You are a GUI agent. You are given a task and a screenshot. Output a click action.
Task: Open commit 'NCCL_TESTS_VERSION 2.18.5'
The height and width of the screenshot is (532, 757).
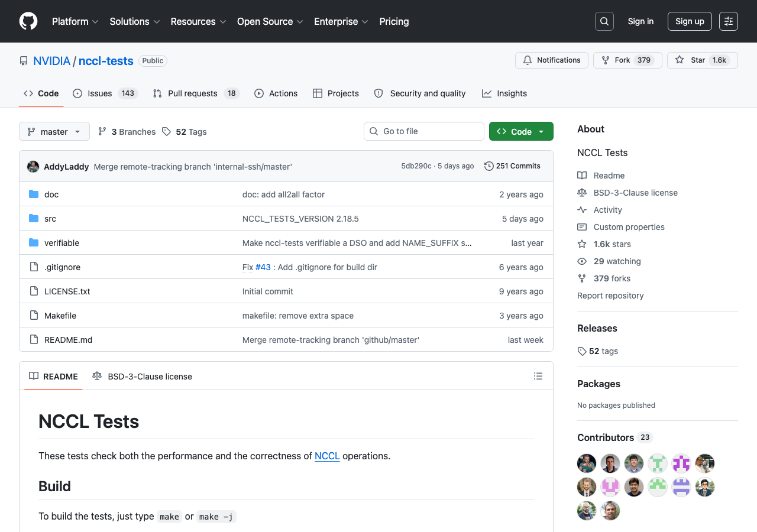pyautogui.click(x=300, y=219)
